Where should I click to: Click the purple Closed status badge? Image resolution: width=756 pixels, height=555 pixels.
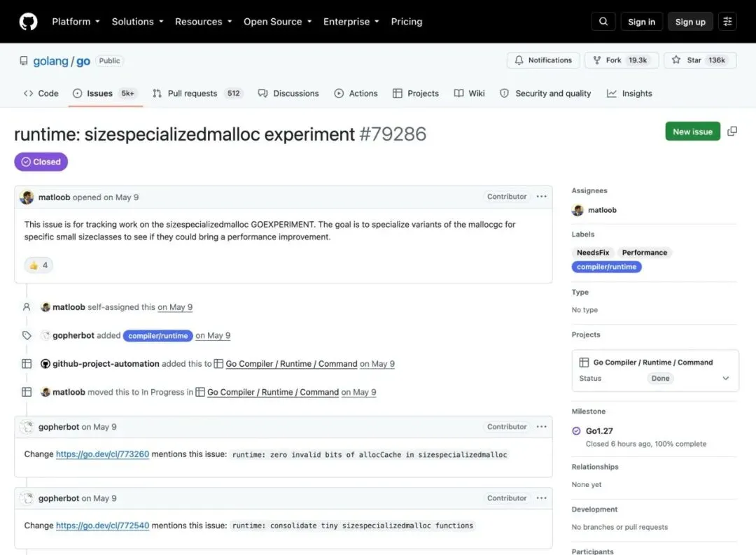pyautogui.click(x=41, y=162)
